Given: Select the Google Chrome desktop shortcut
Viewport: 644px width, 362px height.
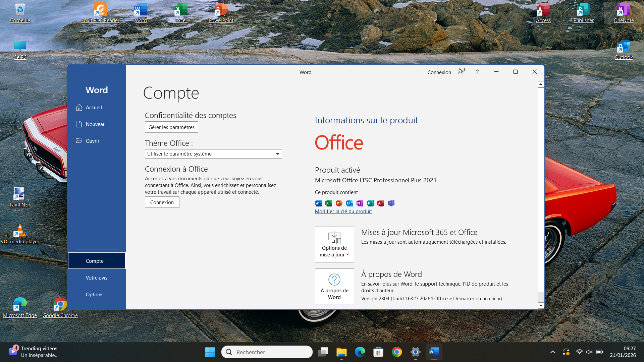Looking at the screenshot, I should coord(60,308).
